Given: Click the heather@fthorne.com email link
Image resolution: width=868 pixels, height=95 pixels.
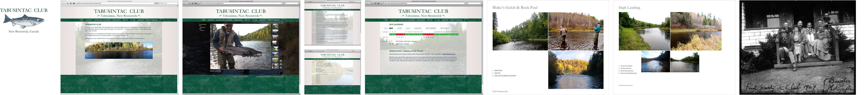Looking at the screenshot, I should pos(449,54).
